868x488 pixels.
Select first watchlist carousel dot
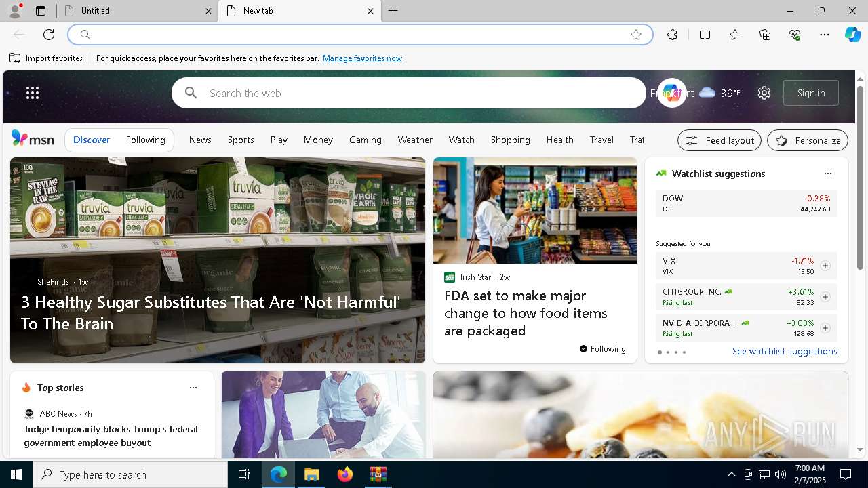(x=659, y=352)
